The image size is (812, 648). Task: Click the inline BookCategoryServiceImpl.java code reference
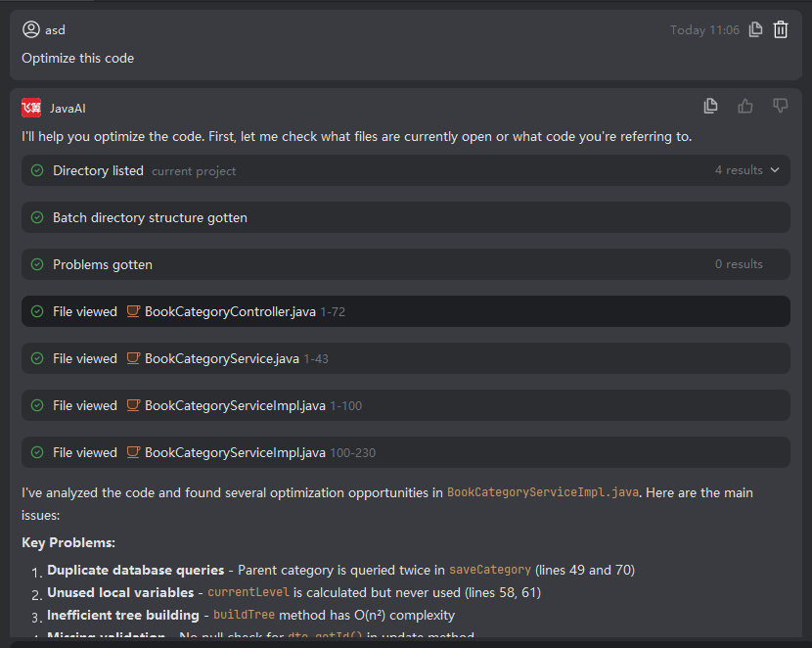point(543,493)
